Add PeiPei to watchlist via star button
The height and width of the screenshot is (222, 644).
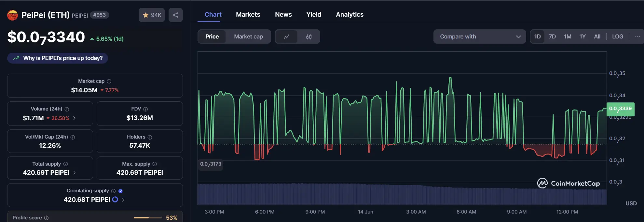152,15
